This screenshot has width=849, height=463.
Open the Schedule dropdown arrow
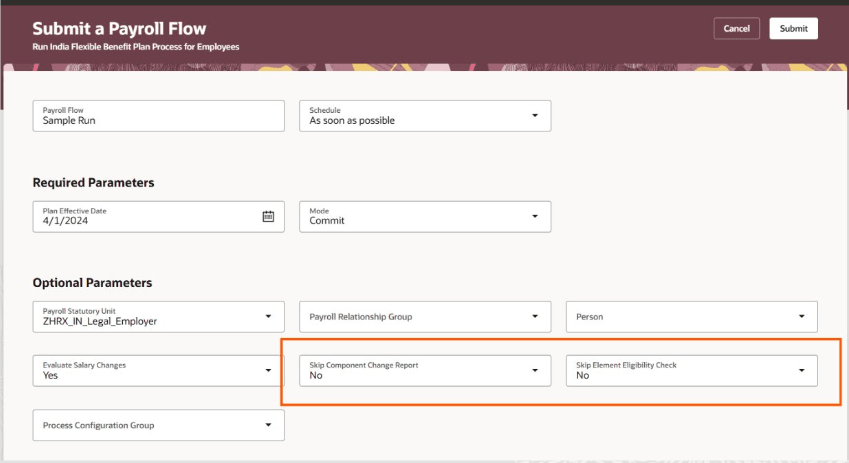click(x=534, y=115)
